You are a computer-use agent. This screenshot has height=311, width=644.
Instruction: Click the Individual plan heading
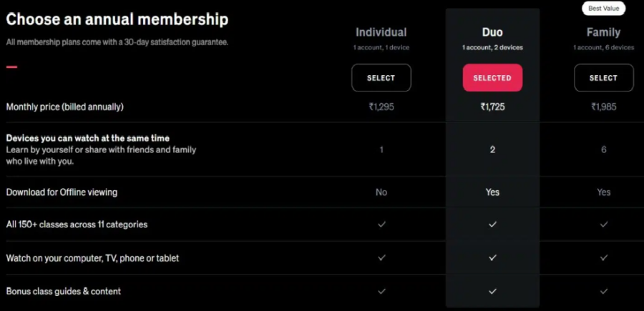coord(381,32)
